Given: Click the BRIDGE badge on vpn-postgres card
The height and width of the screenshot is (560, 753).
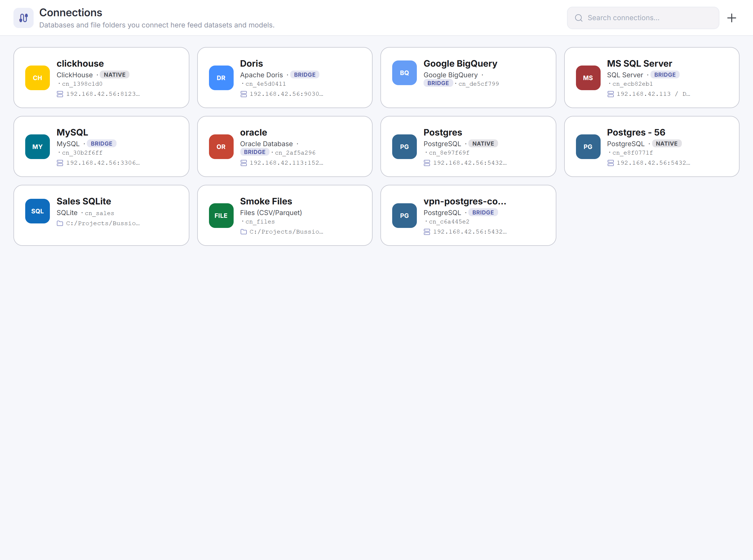Looking at the screenshot, I should (x=483, y=212).
